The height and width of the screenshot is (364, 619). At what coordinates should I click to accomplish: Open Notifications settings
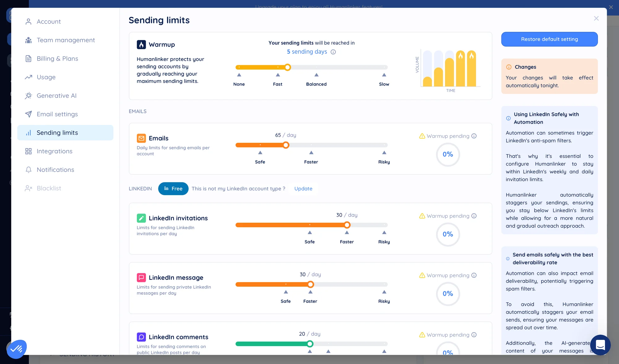[x=65, y=170]
